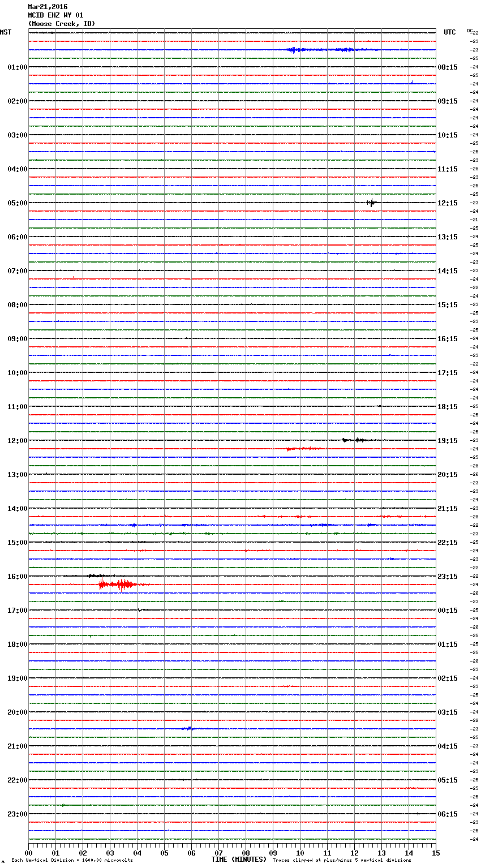Screen dimensions: 481x868
Task: Click the black spike on the 05:00 trace
Action: (371, 203)
